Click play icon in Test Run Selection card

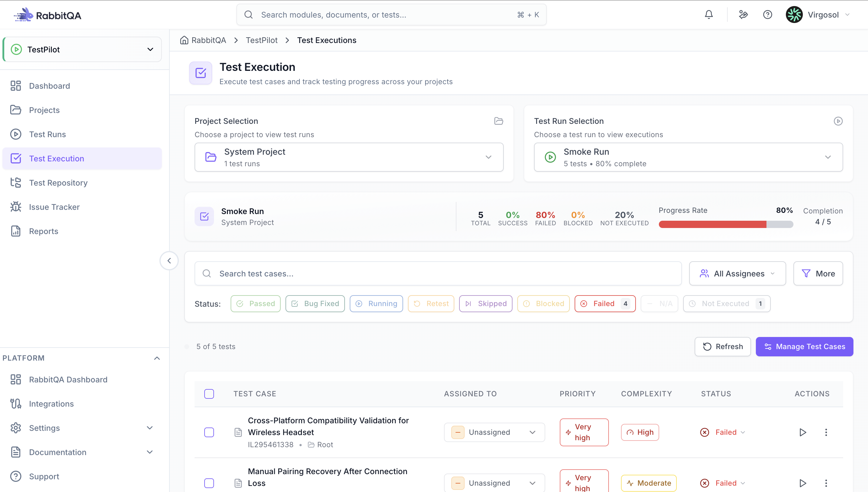pyautogui.click(x=838, y=121)
